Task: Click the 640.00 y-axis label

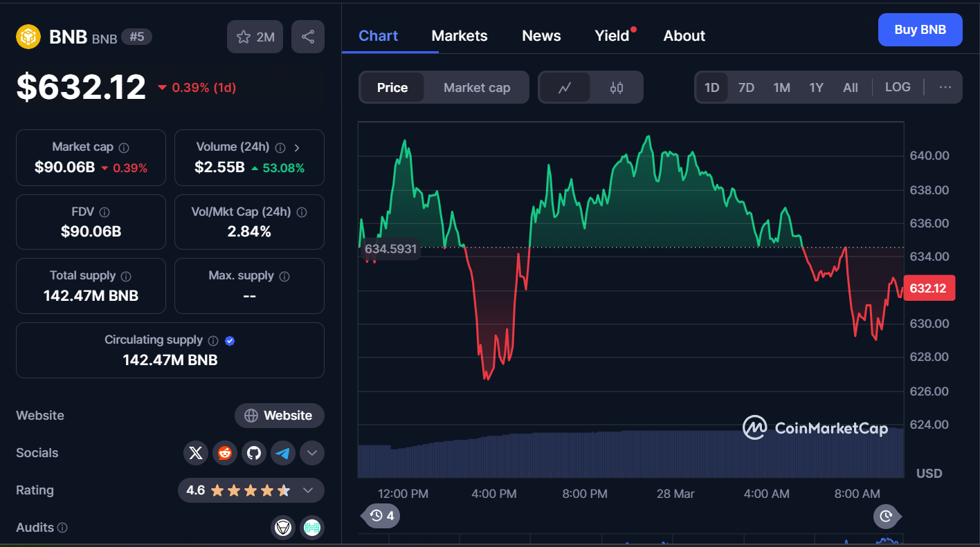Action: pyautogui.click(x=929, y=156)
